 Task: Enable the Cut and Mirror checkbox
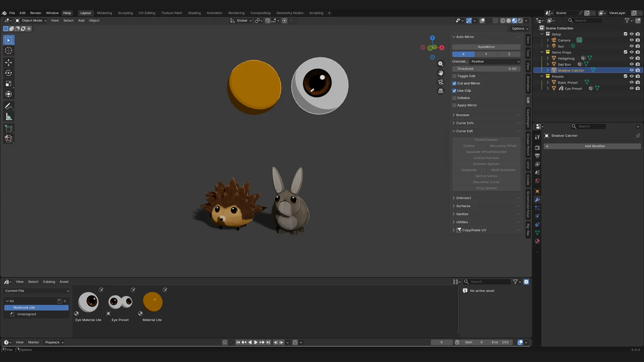point(454,83)
